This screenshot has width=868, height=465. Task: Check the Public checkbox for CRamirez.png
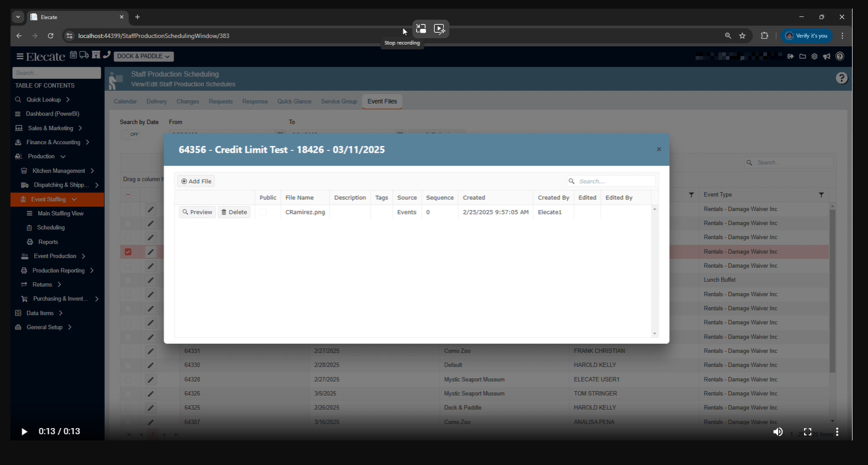coord(263,212)
